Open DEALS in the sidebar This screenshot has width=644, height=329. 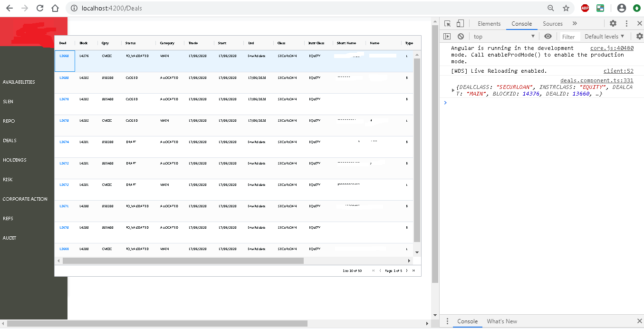pyautogui.click(x=10, y=140)
